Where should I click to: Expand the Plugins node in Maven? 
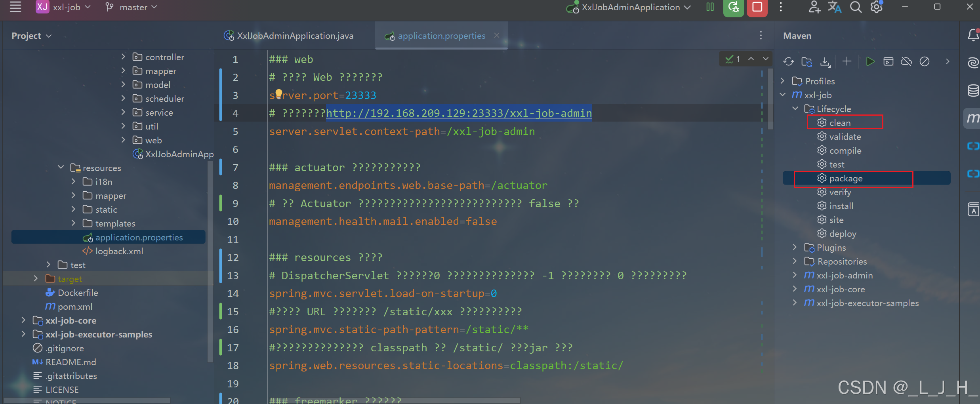click(x=795, y=247)
